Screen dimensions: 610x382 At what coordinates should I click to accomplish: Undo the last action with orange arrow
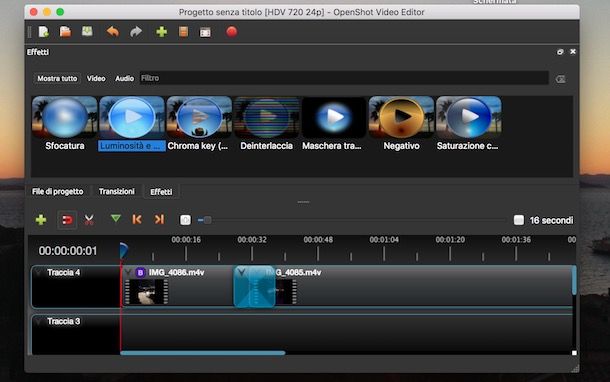coord(113,32)
